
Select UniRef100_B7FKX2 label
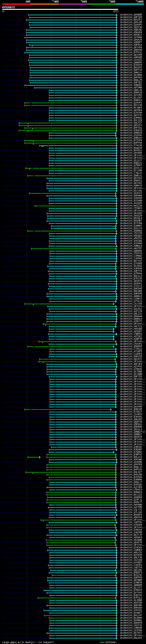click(x=131, y=53)
